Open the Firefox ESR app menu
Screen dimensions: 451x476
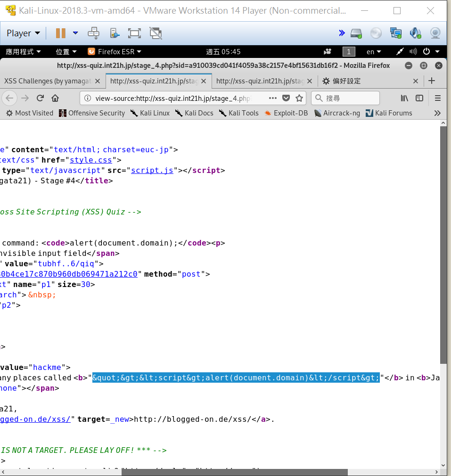[115, 52]
